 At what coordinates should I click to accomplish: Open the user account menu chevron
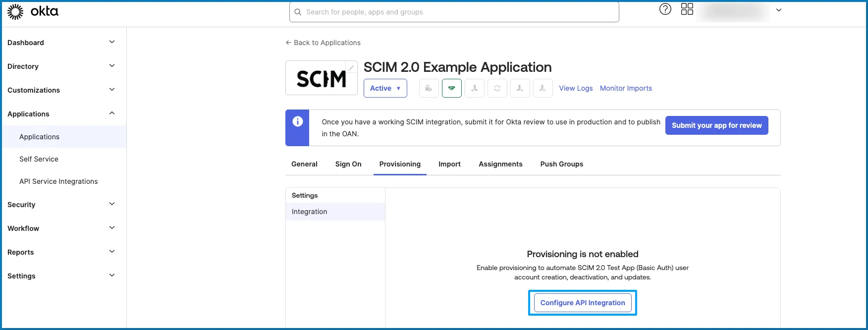778,10
